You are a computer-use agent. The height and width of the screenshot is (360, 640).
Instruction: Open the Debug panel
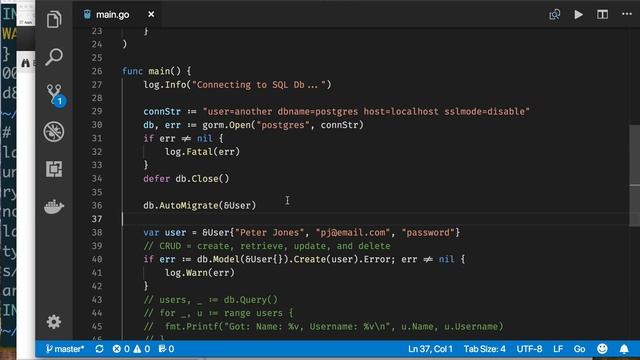coord(54,132)
